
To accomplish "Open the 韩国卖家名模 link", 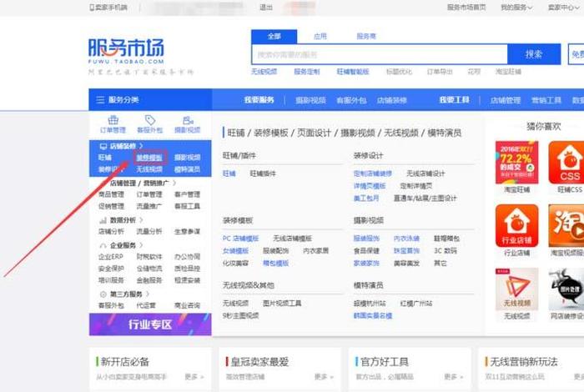I will (373, 315).
